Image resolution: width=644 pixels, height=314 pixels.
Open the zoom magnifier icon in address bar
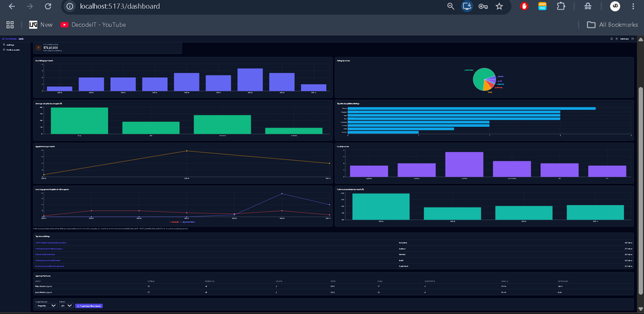451,6
